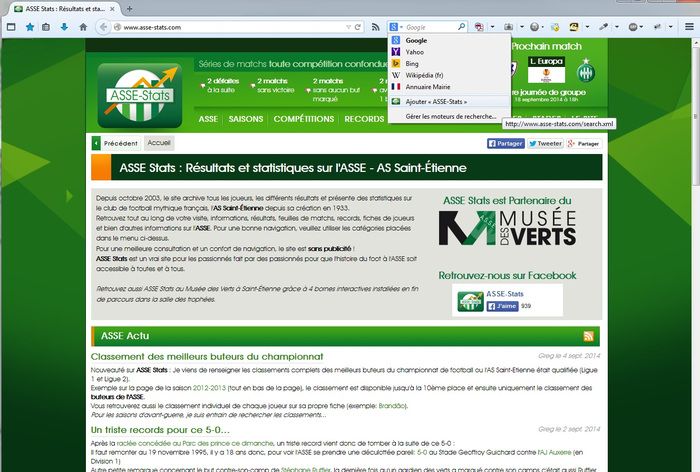The width and height of the screenshot is (700, 472).
Task: Go to the browser home page icon
Action: point(83,27)
